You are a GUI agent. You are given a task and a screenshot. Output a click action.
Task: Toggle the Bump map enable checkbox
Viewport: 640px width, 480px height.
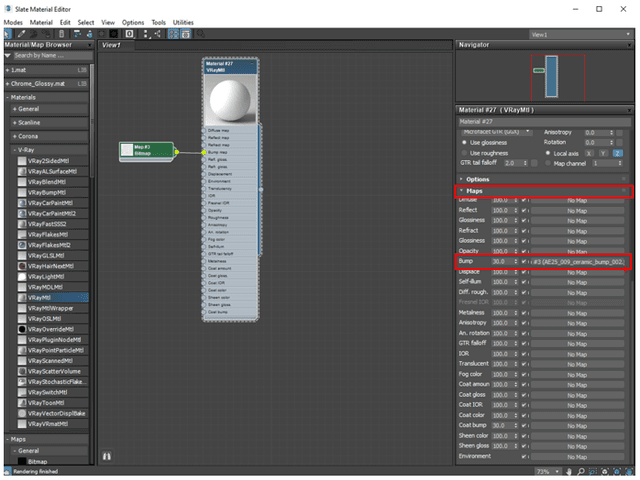click(524, 262)
